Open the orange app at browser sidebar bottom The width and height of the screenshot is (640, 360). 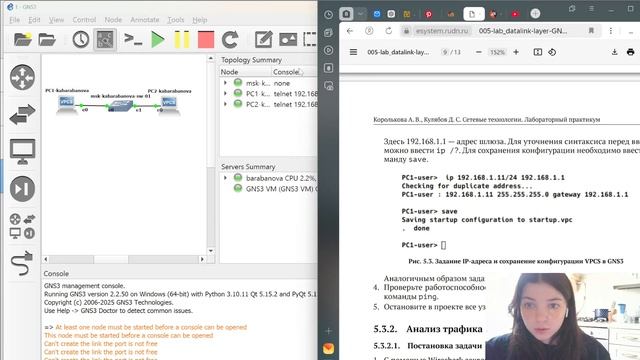[329, 348]
